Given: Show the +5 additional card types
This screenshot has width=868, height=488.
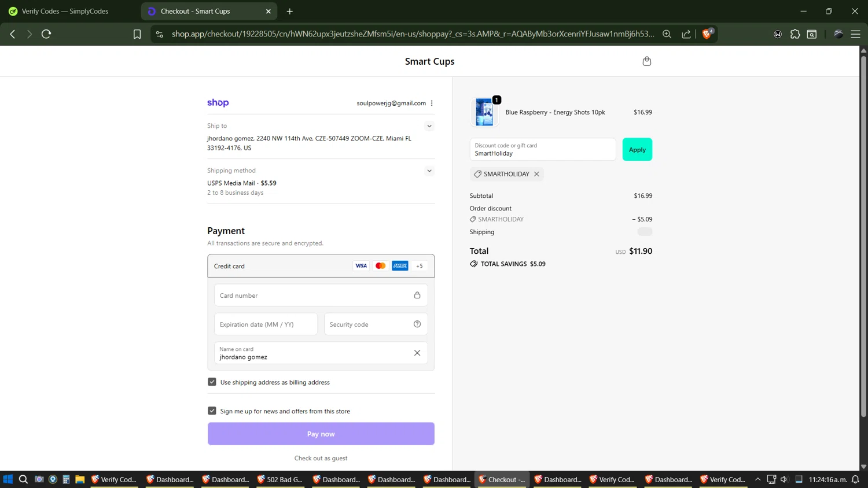Looking at the screenshot, I should (x=420, y=266).
